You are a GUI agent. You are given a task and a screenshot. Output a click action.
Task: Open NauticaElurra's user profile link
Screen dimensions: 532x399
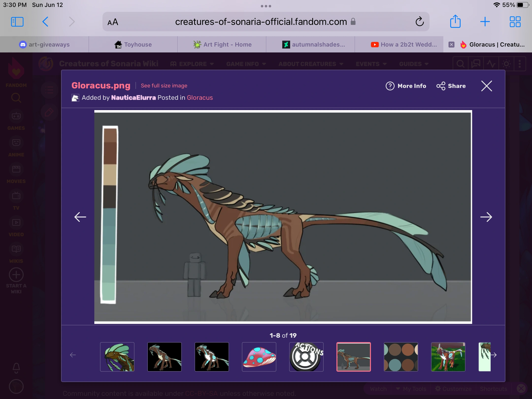tap(133, 98)
